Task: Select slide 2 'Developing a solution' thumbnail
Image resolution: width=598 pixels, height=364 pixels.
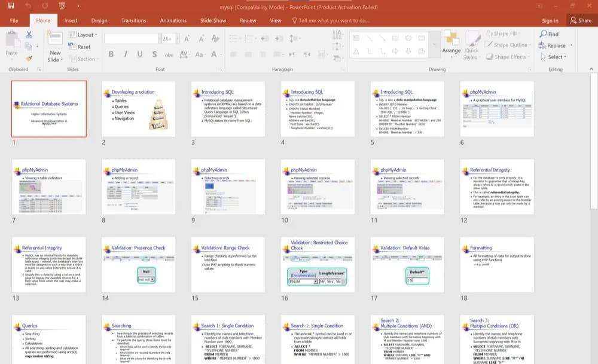Action: [x=139, y=109]
